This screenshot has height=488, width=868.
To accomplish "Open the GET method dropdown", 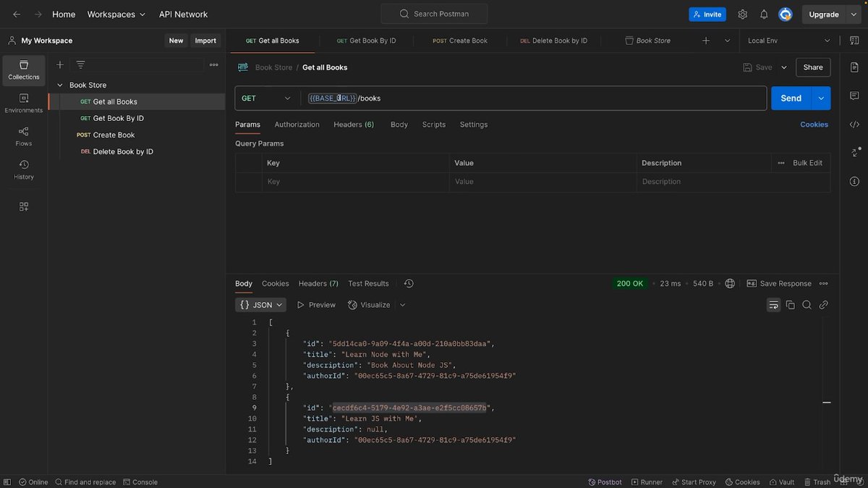I will (266, 98).
